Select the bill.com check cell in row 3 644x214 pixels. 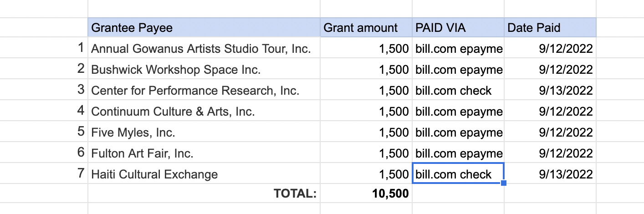click(458, 91)
